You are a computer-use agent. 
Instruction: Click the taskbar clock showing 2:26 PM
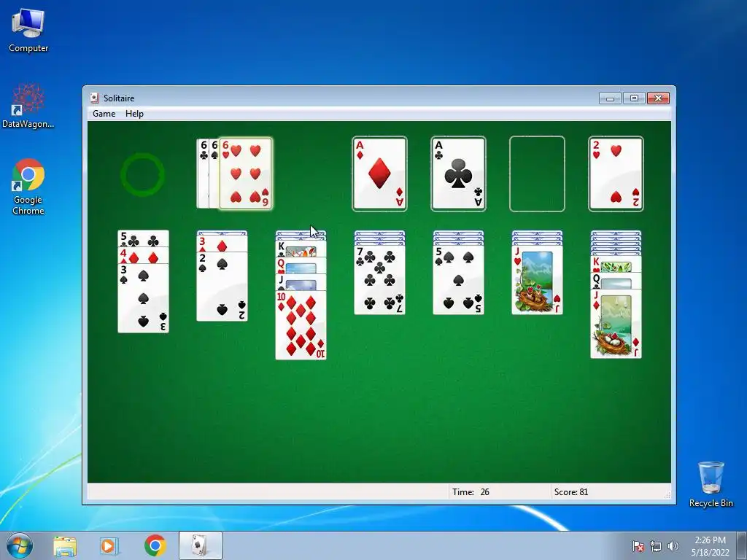click(710, 546)
